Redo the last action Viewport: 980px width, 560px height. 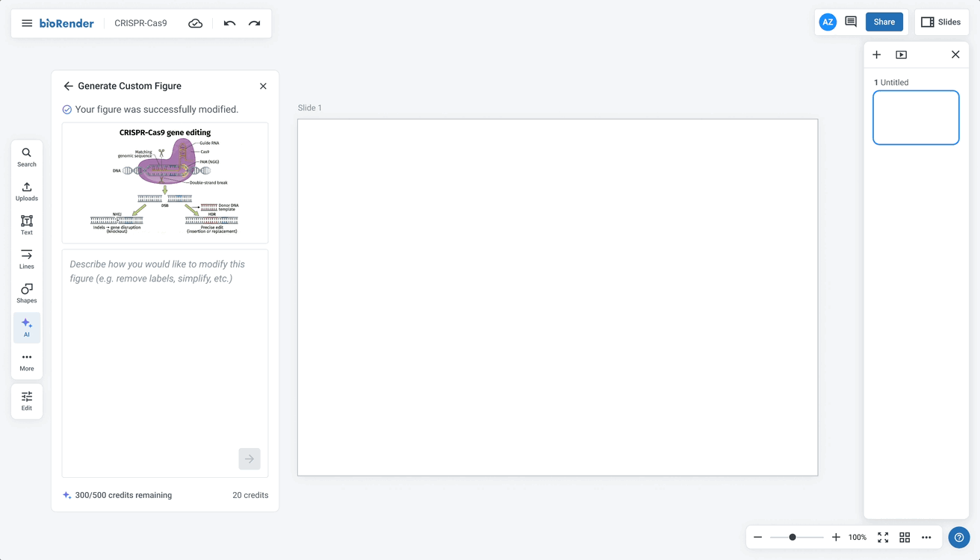tap(253, 23)
